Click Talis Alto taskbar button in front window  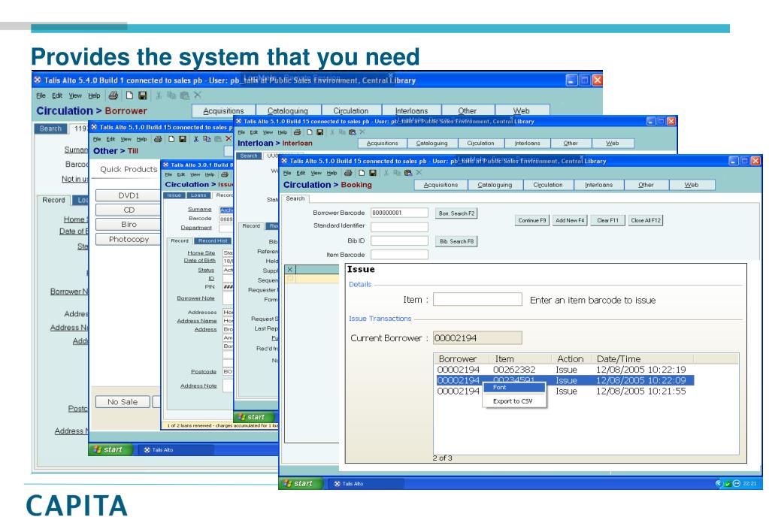(365, 483)
